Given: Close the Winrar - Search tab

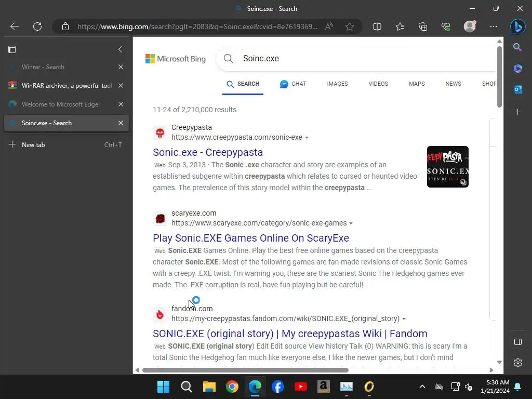Looking at the screenshot, I should click(x=121, y=67).
